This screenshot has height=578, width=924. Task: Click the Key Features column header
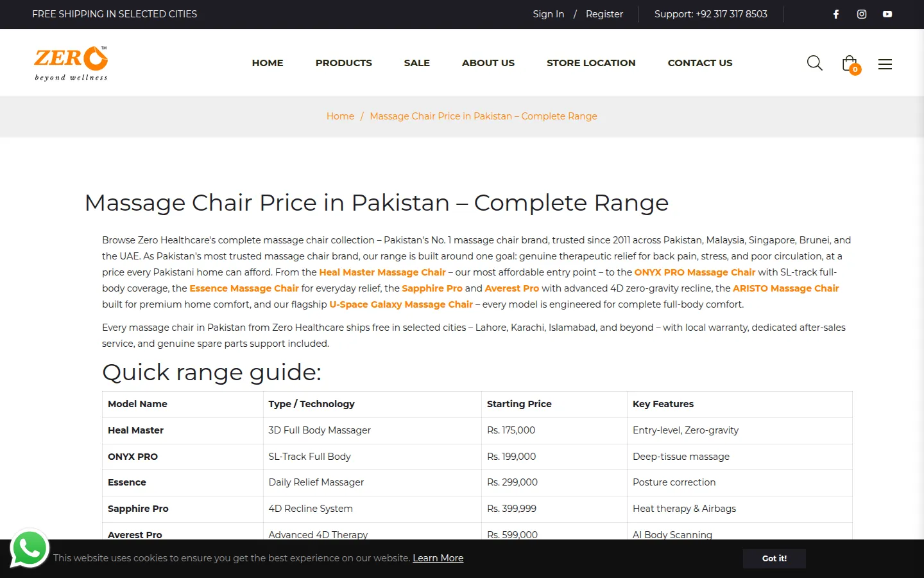(740, 405)
